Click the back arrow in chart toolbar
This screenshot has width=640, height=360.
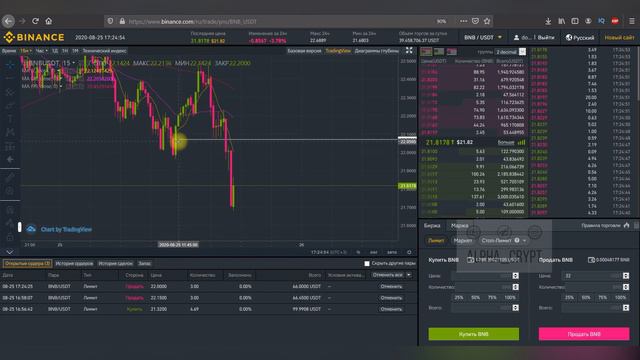coord(10,160)
